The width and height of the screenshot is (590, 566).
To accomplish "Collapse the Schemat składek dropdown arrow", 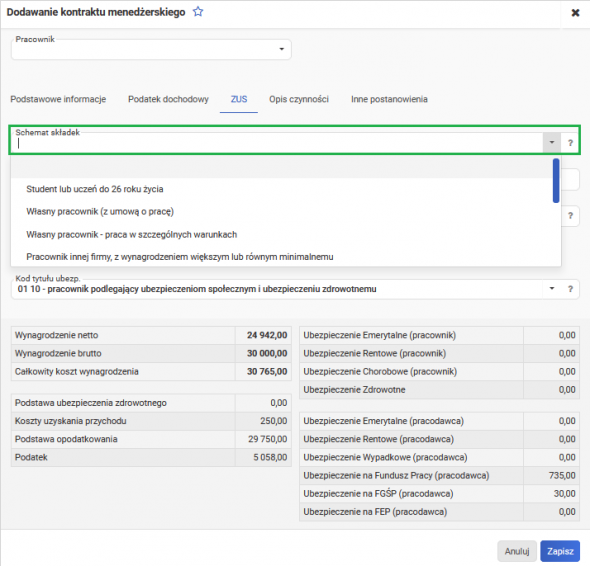I will [552, 143].
